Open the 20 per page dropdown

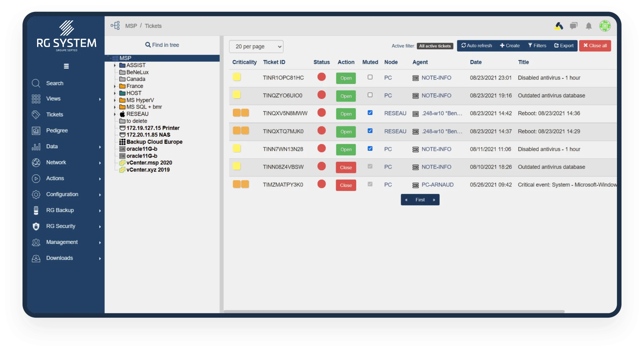click(x=256, y=47)
